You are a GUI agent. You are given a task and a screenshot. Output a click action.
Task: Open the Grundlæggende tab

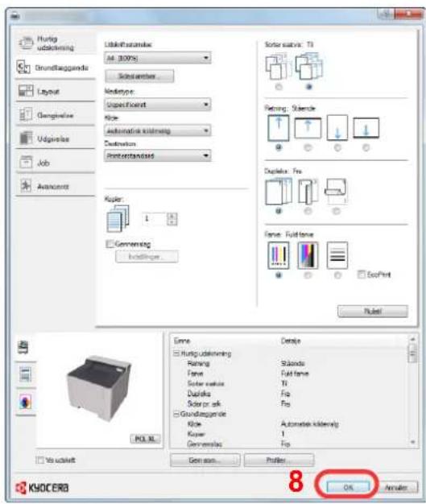pyautogui.click(x=56, y=68)
